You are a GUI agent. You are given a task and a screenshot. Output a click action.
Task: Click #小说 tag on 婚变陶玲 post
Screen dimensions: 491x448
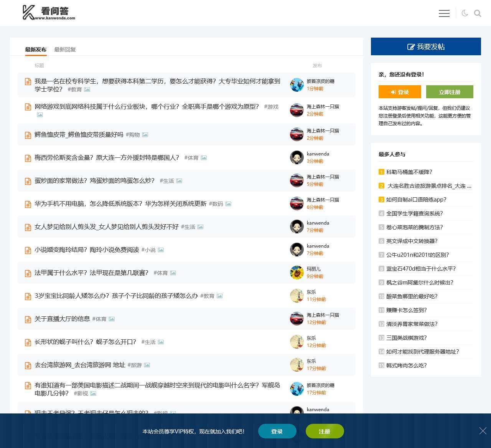pos(148,250)
